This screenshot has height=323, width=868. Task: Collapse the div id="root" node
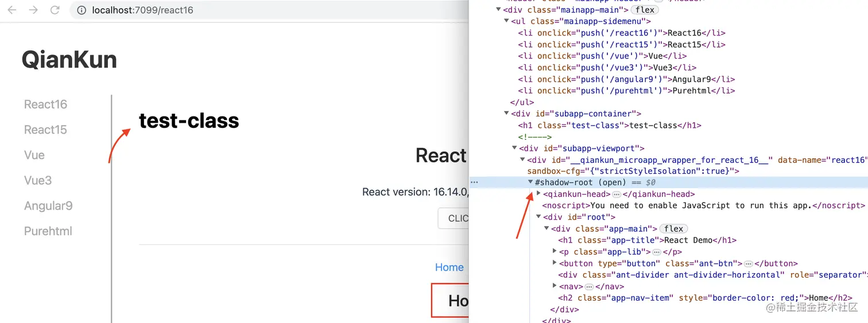(x=538, y=217)
